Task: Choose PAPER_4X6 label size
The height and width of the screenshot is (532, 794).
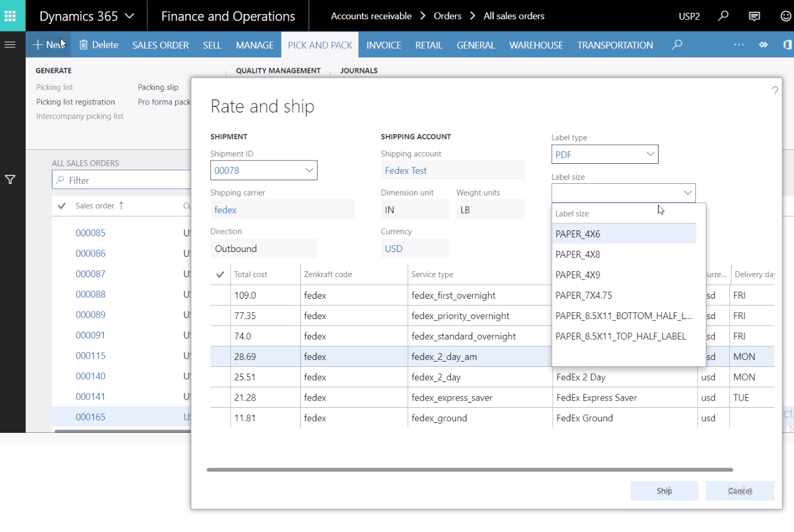Action: [x=624, y=234]
